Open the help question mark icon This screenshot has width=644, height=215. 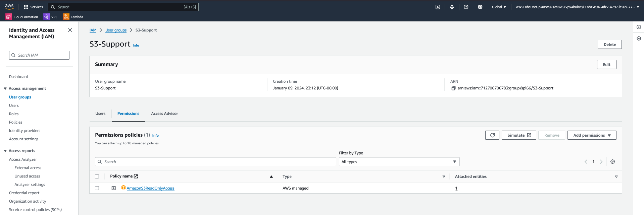tap(466, 7)
